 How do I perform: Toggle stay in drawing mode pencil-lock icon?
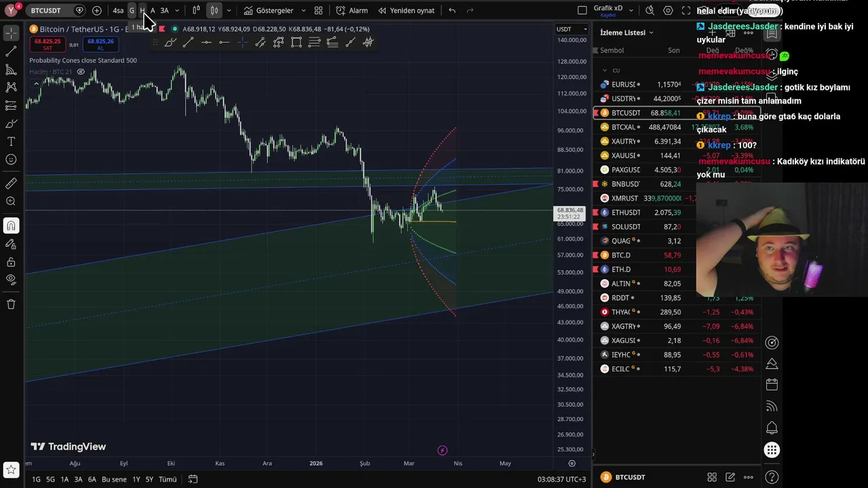coord(11,244)
